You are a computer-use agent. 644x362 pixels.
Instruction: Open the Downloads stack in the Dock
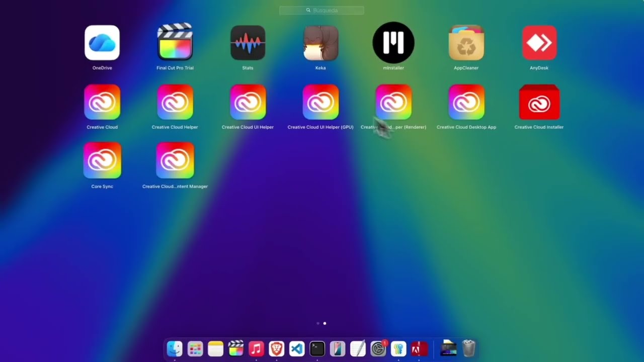(448, 348)
